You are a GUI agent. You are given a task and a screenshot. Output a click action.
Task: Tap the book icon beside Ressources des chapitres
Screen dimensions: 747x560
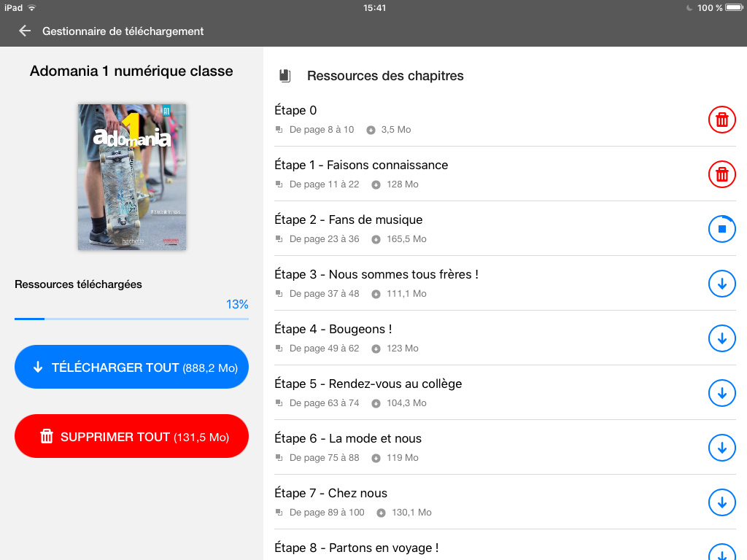(285, 76)
